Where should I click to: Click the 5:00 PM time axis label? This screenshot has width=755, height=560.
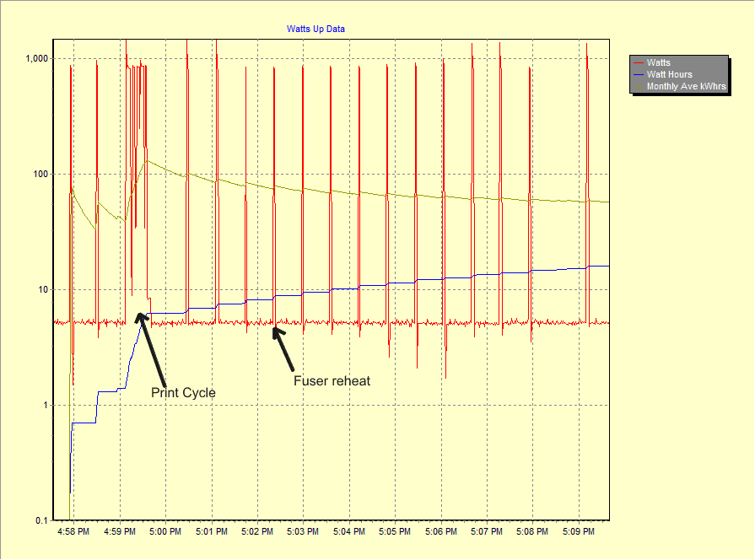(x=165, y=531)
